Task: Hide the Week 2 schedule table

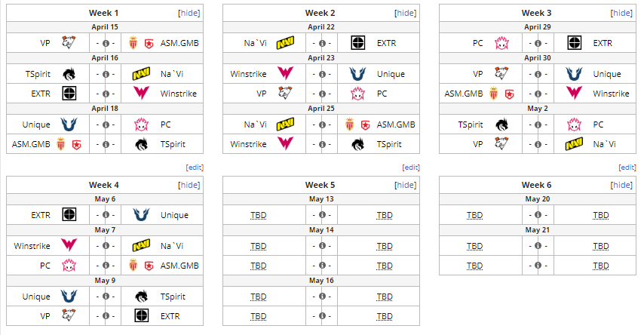Action: point(406,13)
